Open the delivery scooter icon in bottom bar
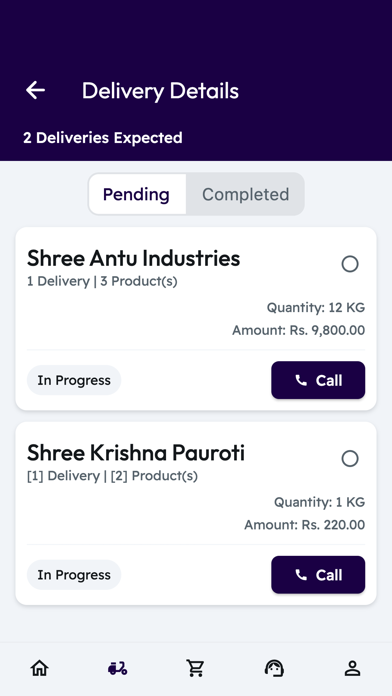 pos(118,668)
